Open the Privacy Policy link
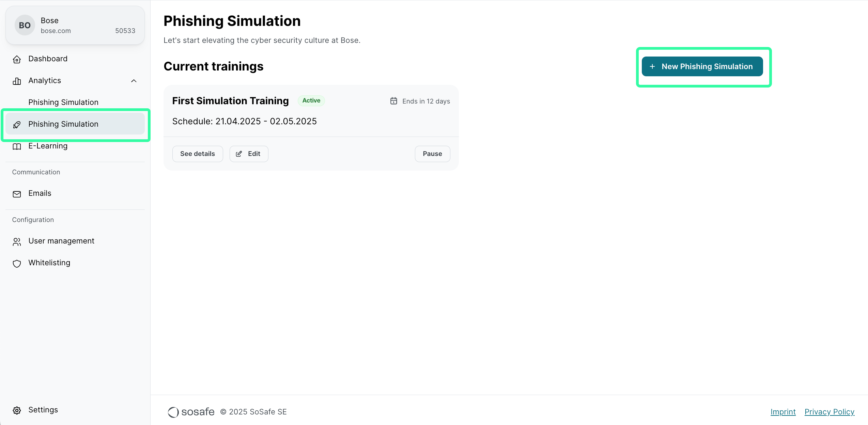The height and width of the screenshot is (425, 868). (829, 412)
